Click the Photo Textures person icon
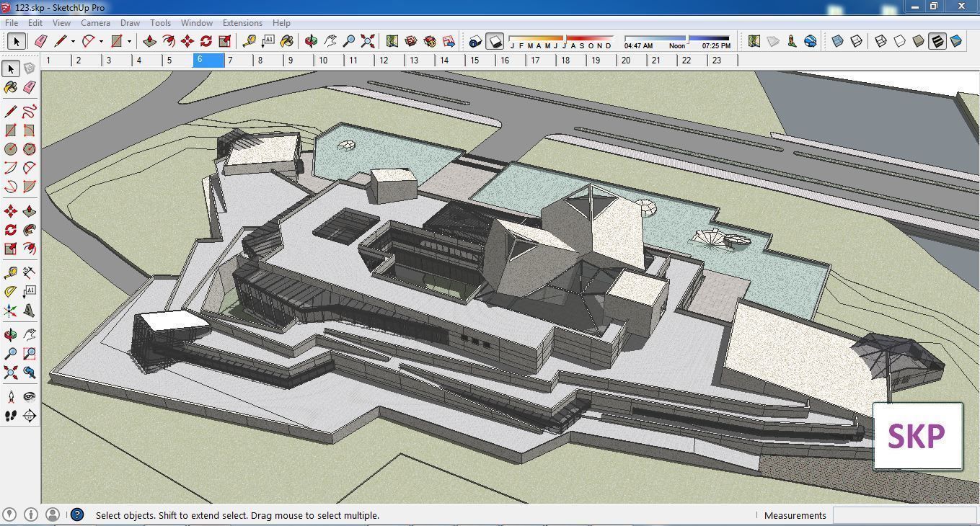 coord(792,41)
